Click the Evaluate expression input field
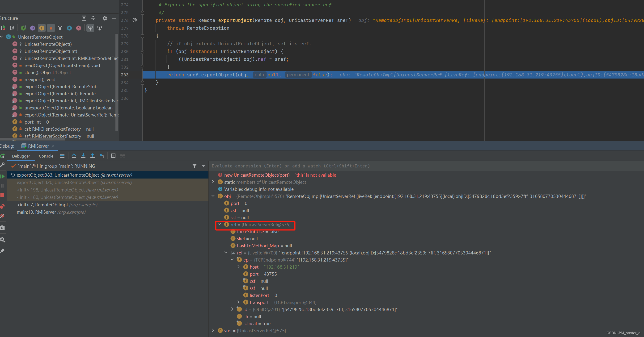 426,166
